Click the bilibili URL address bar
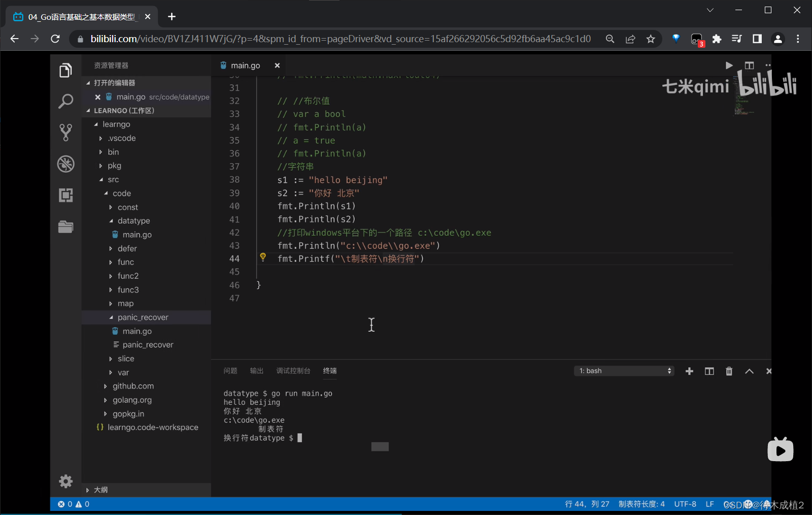Viewport: 812px width, 515px height. [x=341, y=39]
